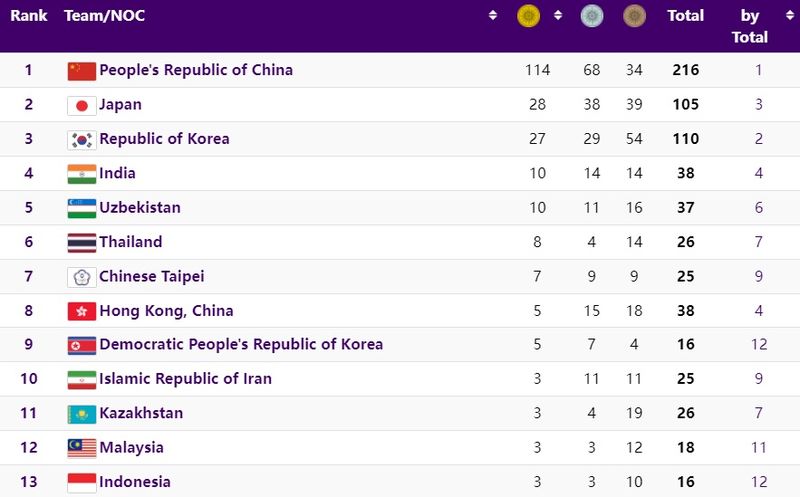Click the Uzbekistan flag icon

tap(81, 208)
